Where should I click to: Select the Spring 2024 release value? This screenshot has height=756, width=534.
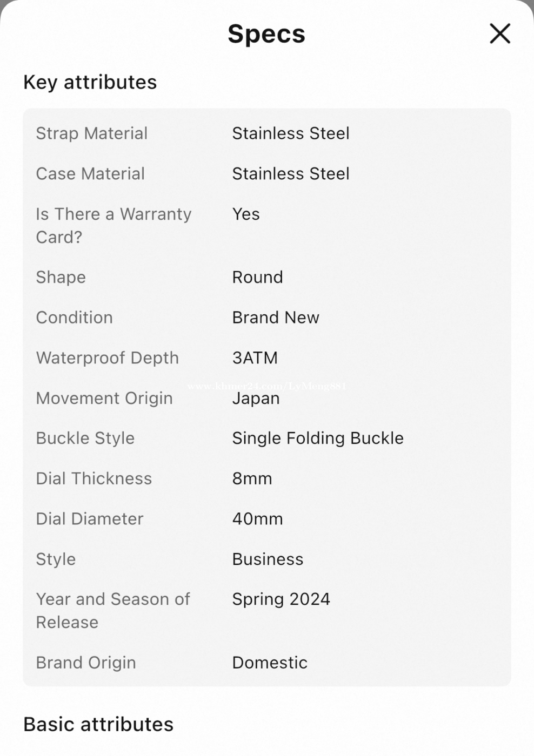click(x=281, y=599)
